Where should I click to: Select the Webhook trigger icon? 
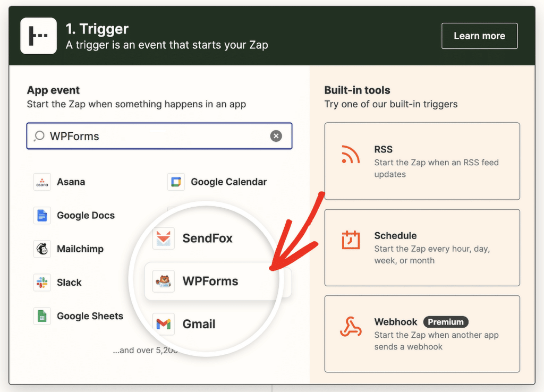tap(351, 327)
